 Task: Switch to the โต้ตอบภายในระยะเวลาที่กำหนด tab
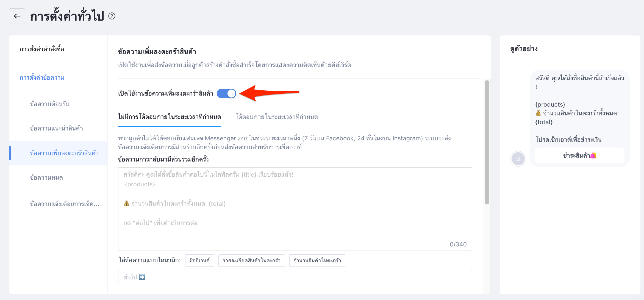click(277, 117)
